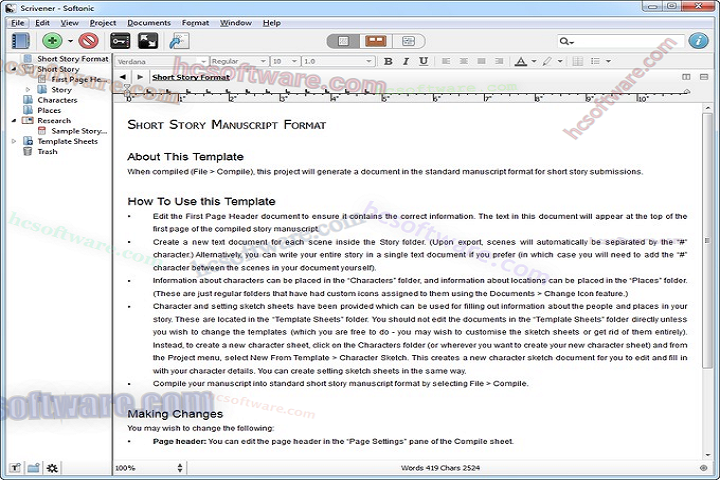Viewport: 720px width, 480px height.
Task: Click the add text document icon
Action: tap(15, 468)
